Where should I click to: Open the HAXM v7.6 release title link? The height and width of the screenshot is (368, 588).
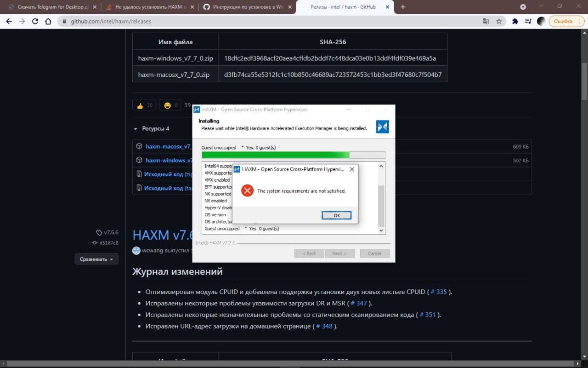click(x=162, y=235)
